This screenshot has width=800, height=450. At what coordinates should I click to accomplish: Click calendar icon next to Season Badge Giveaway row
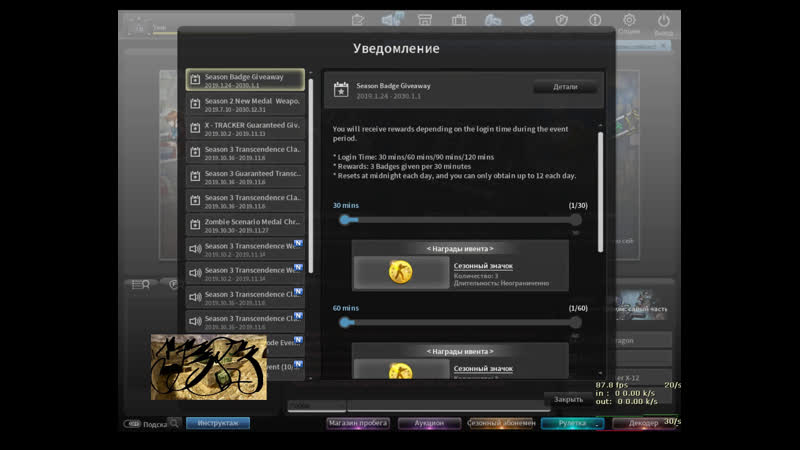pyautogui.click(x=195, y=80)
